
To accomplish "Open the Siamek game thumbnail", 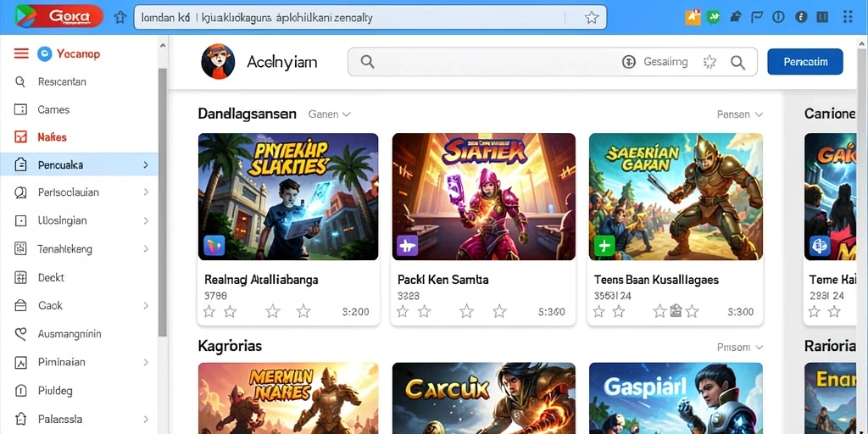I will click(483, 197).
